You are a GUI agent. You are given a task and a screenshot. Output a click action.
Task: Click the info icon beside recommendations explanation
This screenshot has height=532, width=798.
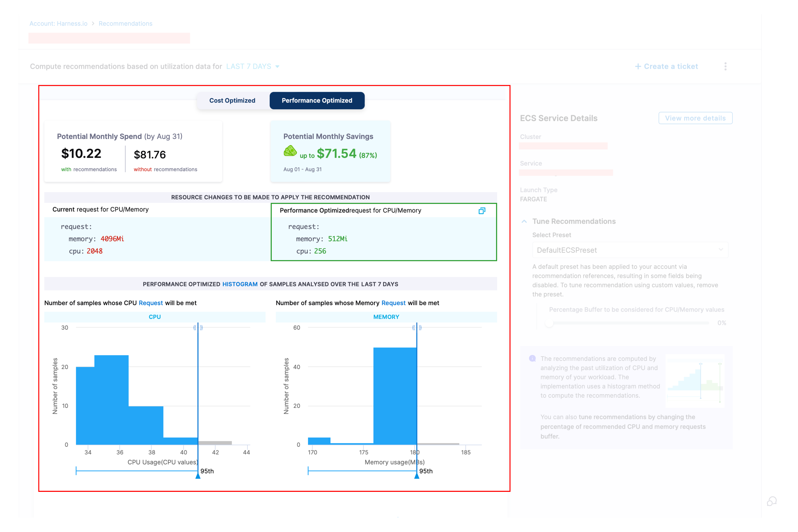point(532,359)
